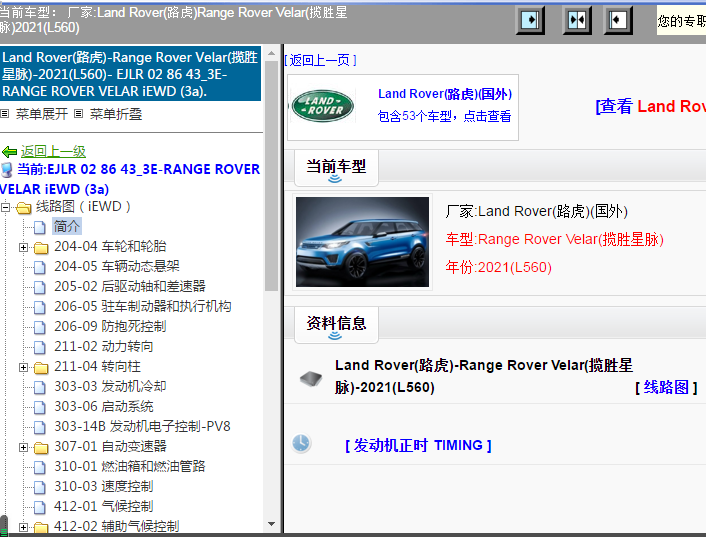Click 当前:EJLR 02 86 43_3E-RANGE ROVER heading
This screenshot has width=706, height=537.
(x=130, y=179)
